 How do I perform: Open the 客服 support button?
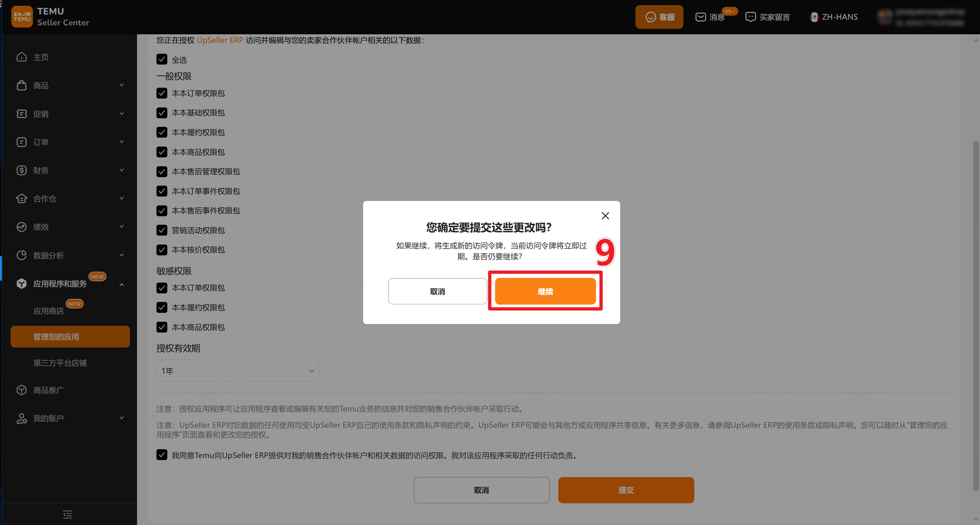click(x=659, y=17)
